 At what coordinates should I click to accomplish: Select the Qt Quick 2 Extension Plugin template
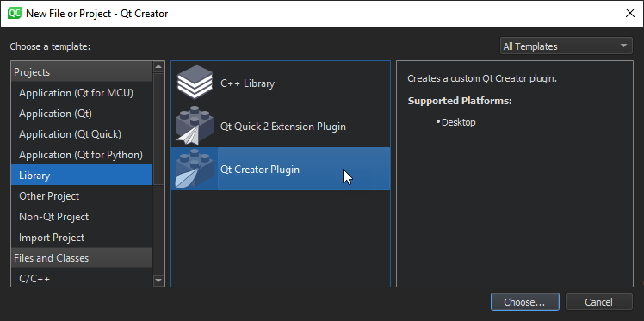pos(281,126)
